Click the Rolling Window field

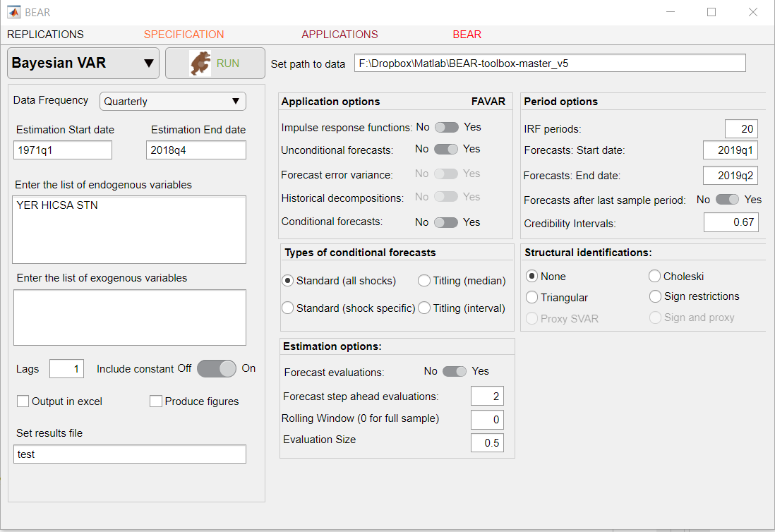coord(487,420)
